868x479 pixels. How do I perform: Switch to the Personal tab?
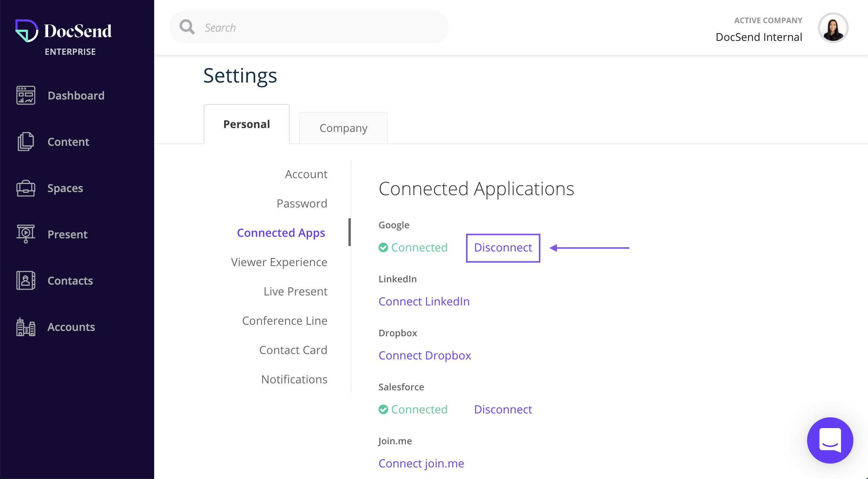click(x=247, y=124)
